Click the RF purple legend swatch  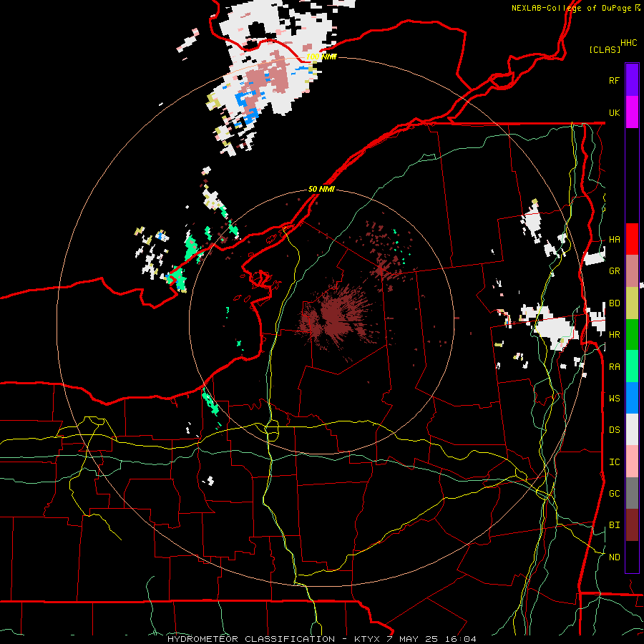pos(632,80)
